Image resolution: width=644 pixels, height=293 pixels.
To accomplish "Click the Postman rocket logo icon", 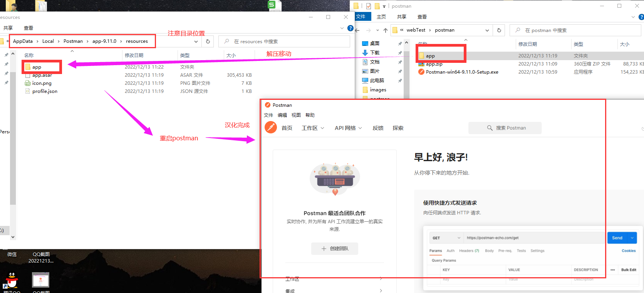I will click(271, 127).
